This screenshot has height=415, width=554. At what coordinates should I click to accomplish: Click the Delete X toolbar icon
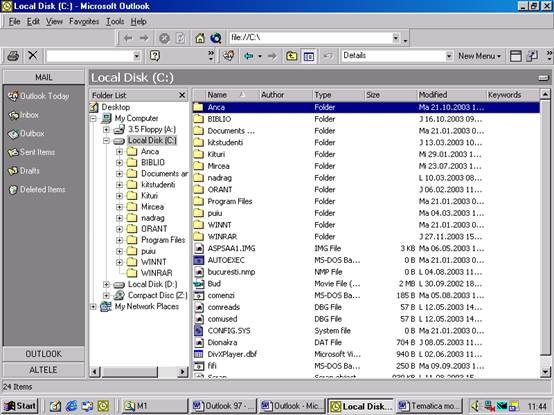pyautogui.click(x=33, y=55)
